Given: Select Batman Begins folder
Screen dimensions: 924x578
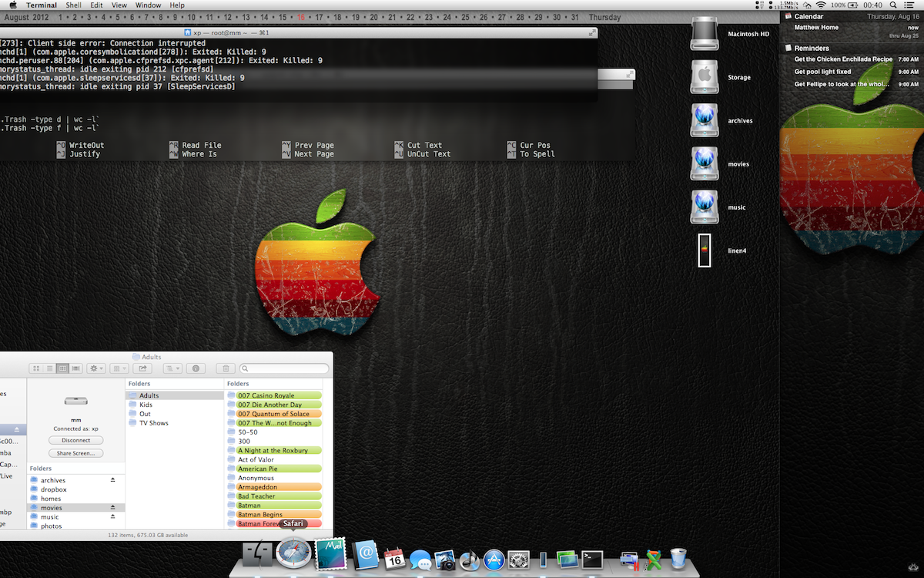Looking at the screenshot, I should [x=279, y=515].
